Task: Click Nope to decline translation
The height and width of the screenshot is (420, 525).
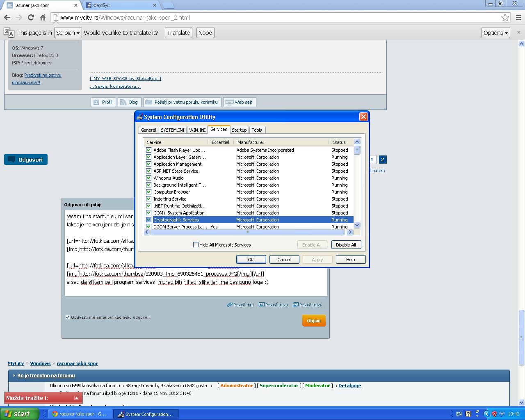Action: coord(205,33)
